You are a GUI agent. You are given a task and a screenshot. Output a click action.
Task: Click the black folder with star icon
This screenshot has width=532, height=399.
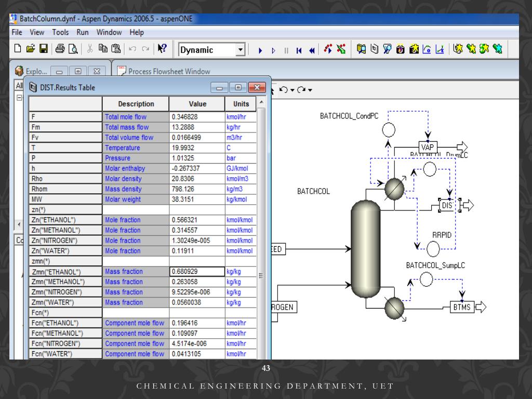pos(414,49)
